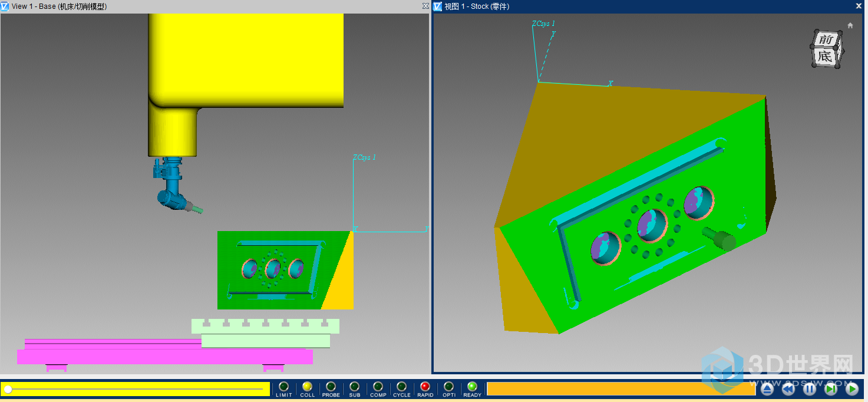Image resolution: width=868 pixels, height=402 pixels.
Task: Click the ZCsys 1 label in Base view
Action: pos(364,157)
